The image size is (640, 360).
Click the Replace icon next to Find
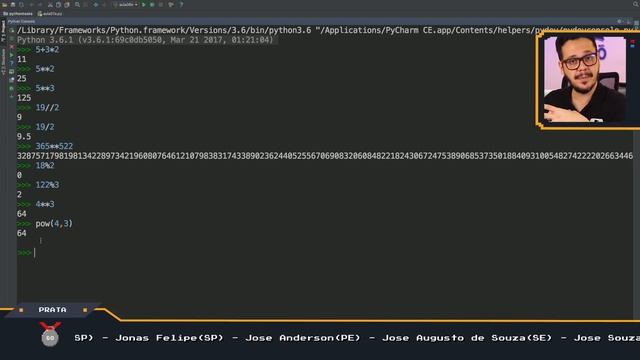tap(85, 5)
